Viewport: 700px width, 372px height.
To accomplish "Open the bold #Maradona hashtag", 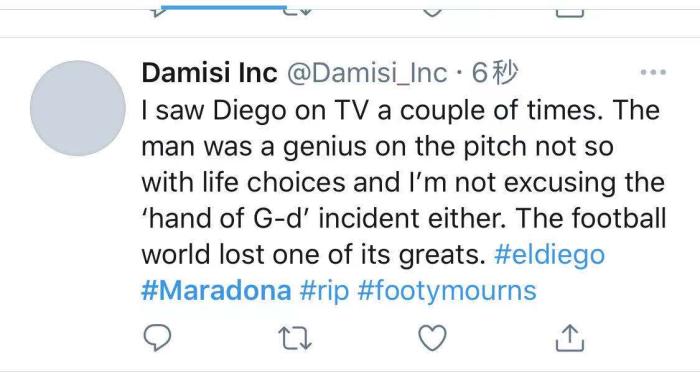I will [x=216, y=291].
